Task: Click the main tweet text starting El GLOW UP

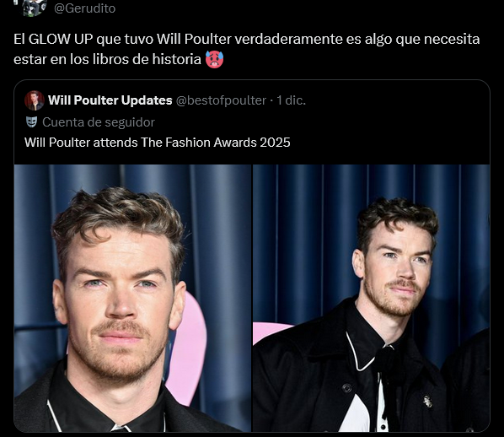Action: 247,49
